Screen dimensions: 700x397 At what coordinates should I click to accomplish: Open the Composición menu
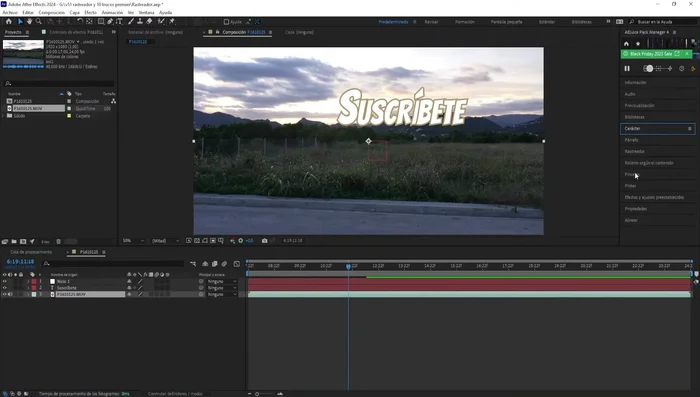[x=52, y=13]
